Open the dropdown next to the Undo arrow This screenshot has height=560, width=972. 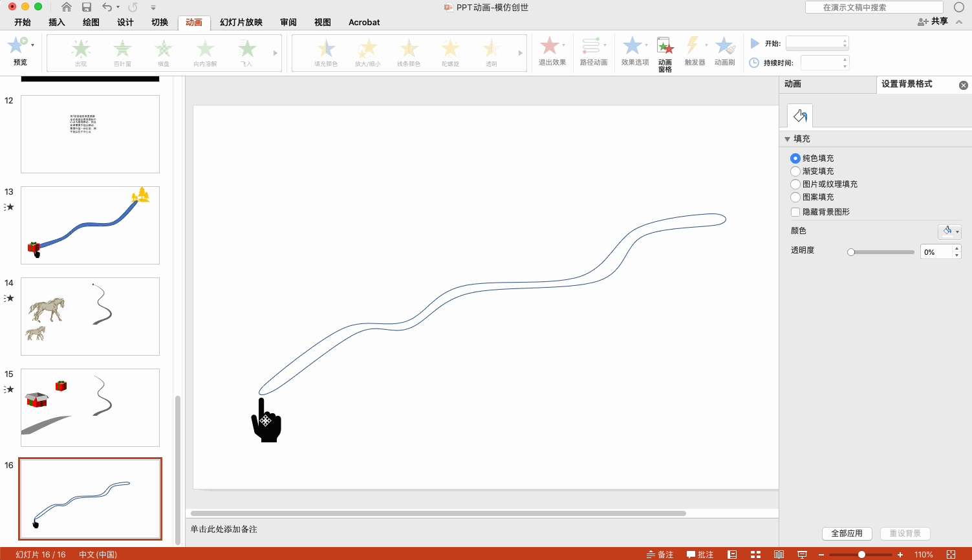[x=118, y=8]
